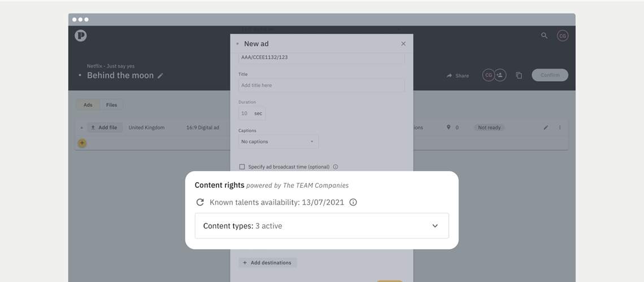Click the add collaborator icon

500,75
